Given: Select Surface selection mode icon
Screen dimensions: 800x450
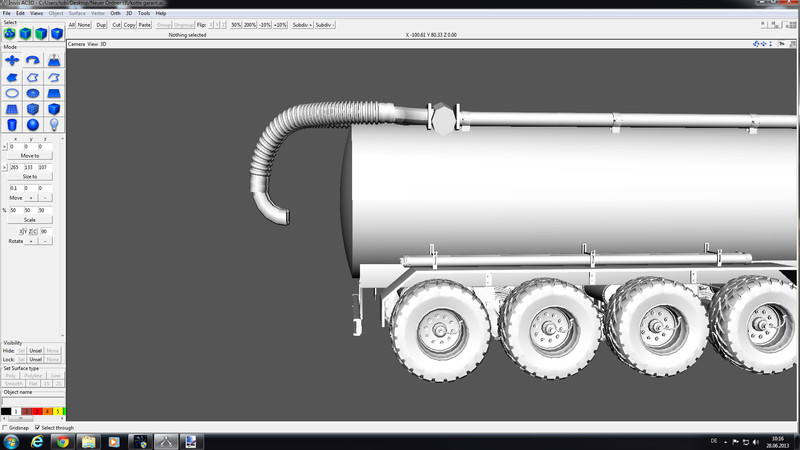Looking at the screenshot, I should pos(41,34).
